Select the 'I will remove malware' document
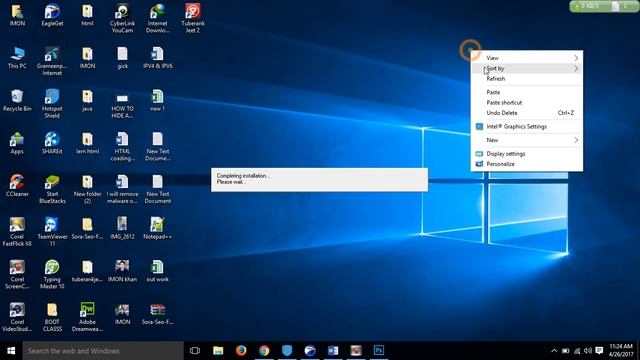The image size is (640, 360). pos(122,189)
